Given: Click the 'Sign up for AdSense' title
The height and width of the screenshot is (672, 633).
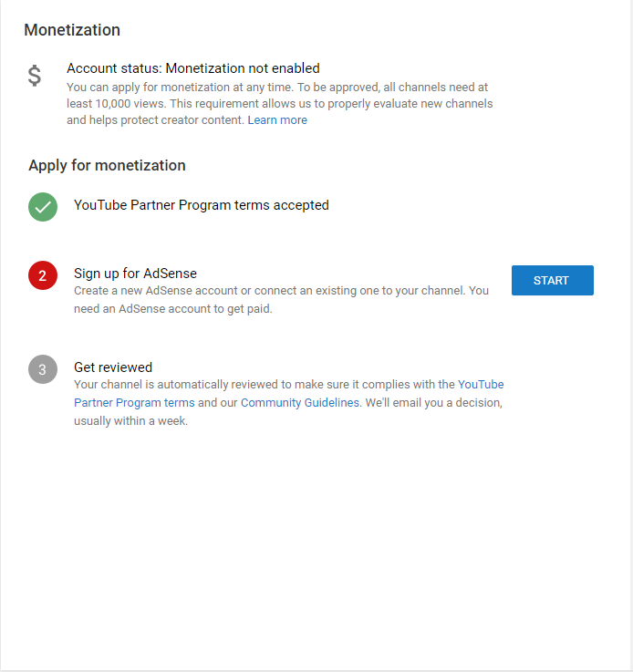Looking at the screenshot, I should (x=135, y=274).
